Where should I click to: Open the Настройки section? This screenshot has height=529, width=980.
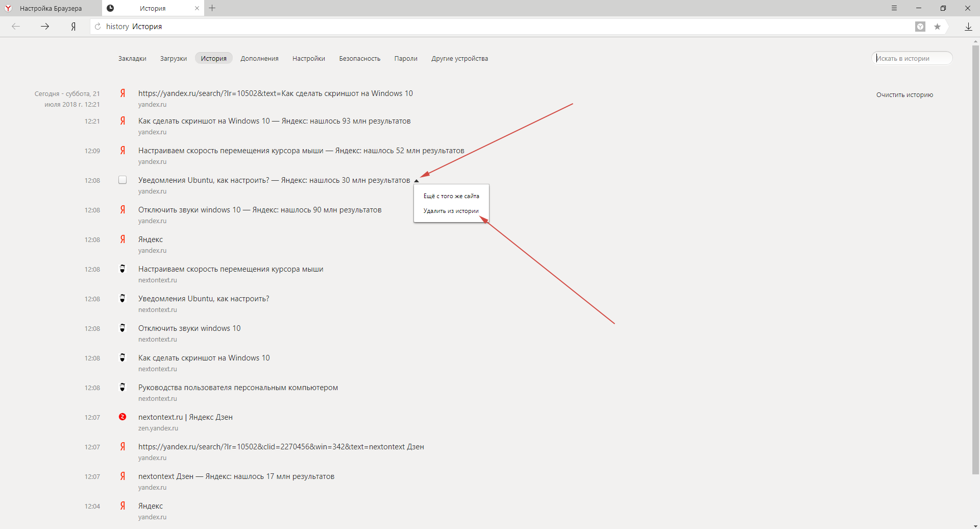coord(309,58)
